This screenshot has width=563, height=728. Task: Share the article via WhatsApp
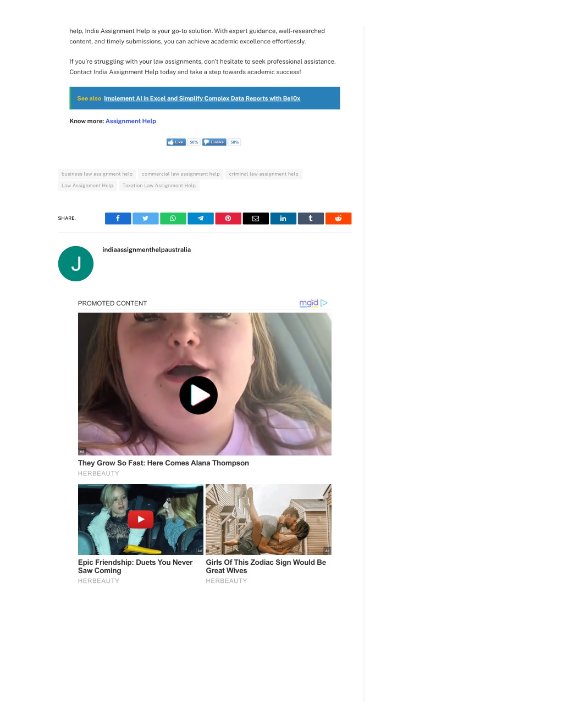coord(173,219)
